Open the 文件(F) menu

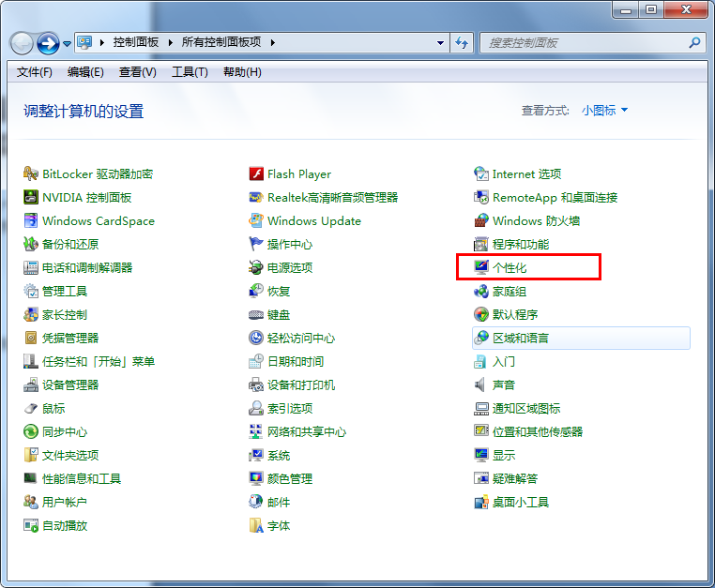click(x=34, y=72)
